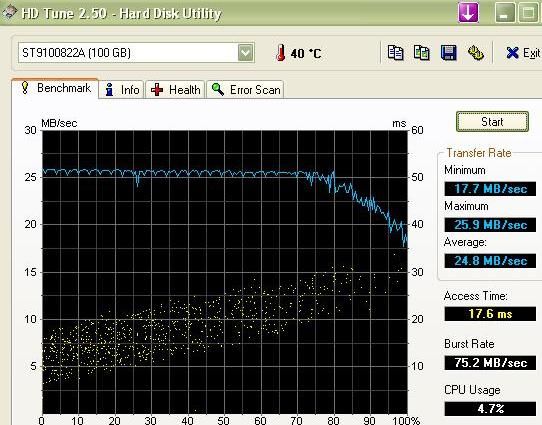Select the ST9100822A (100 GB) drive field
This screenshot has width=542, height=425.
click(136, 53)
